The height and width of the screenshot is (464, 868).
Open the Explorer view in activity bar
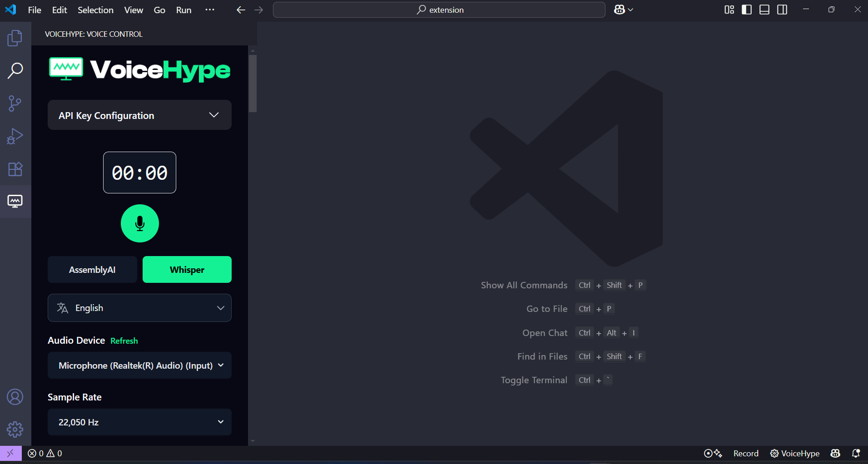click(x=15, y=38)
